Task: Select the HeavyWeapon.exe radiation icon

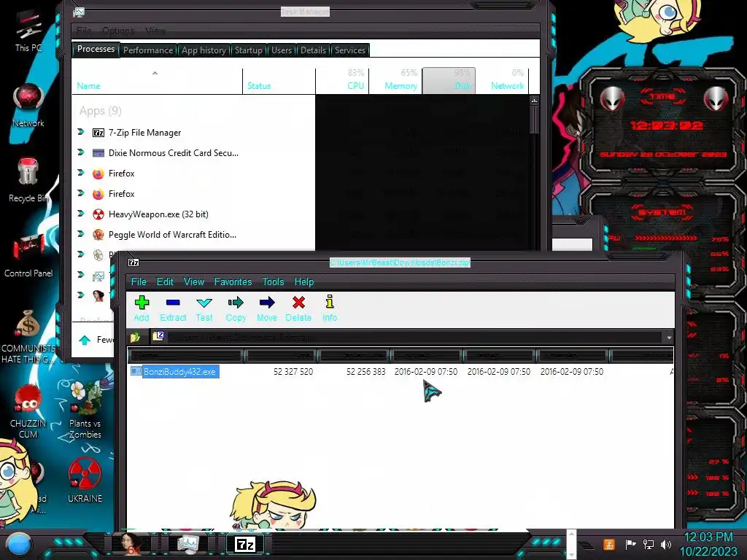Action: coord(98,214)
